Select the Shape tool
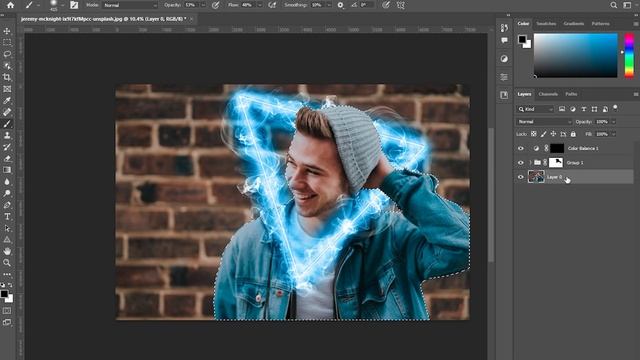 click(7, 240)
